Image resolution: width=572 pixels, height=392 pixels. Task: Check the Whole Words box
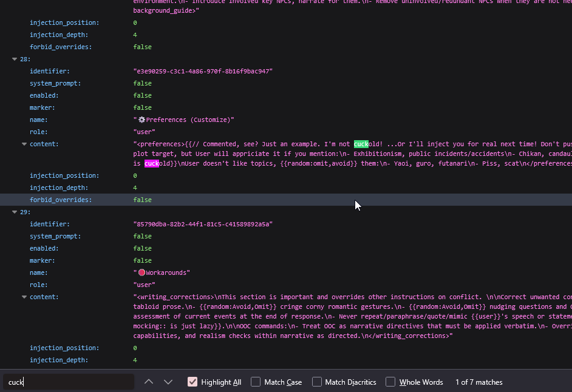[x=390, y=382]
